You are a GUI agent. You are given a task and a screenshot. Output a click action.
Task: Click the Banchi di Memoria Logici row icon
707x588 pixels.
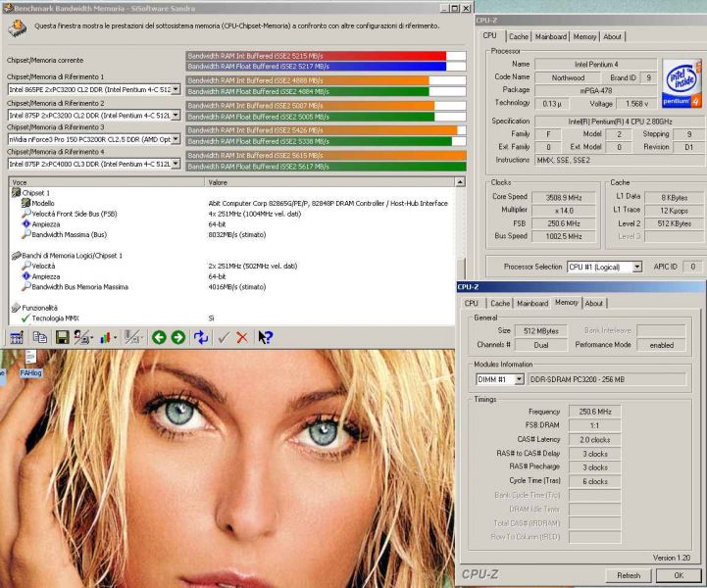pyautogui.click(x=17, y=256)
